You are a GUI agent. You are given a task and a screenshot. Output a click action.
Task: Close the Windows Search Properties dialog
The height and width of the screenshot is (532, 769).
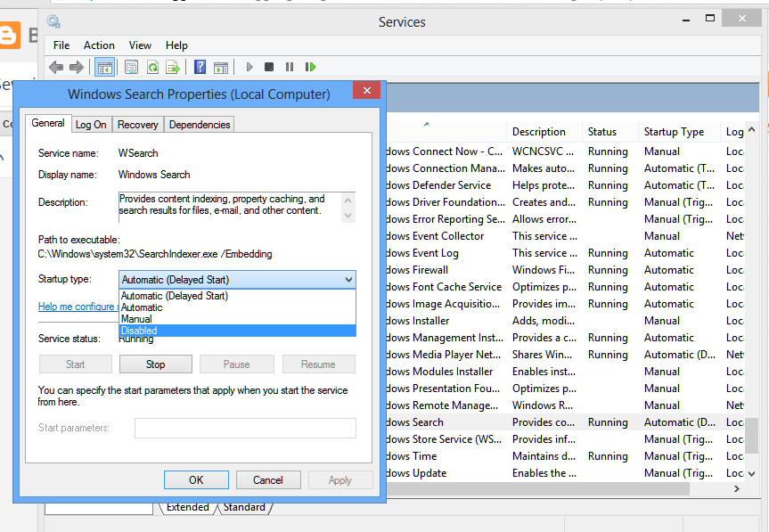point(366,90)
